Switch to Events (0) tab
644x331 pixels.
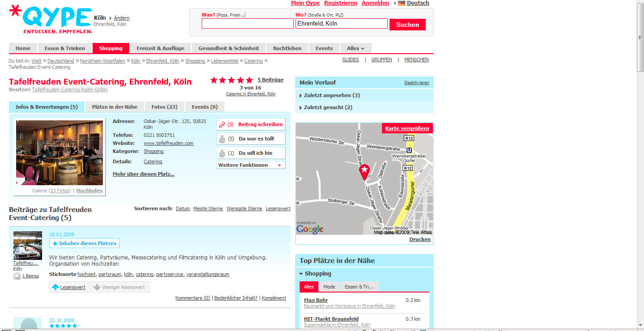pyautogui.click(x=205, y=107)
